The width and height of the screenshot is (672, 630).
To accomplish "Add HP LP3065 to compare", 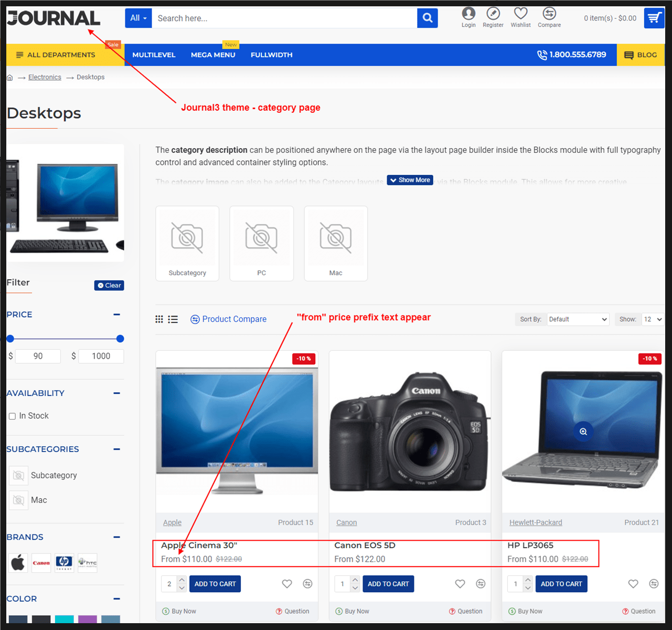I will point(654,584).
